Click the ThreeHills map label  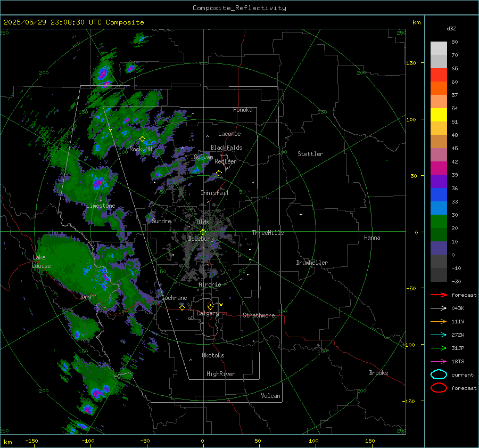click(x=268, y=233)
